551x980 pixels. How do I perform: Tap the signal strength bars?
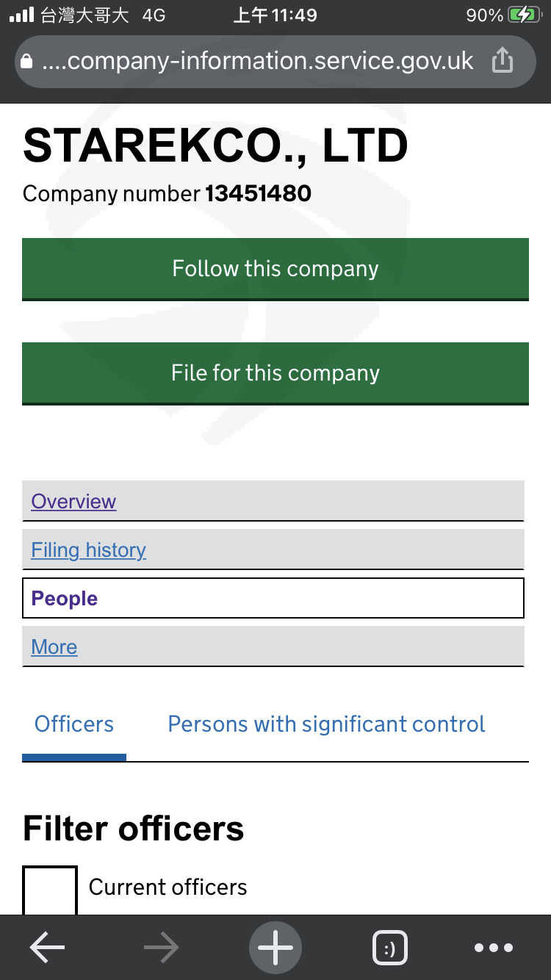click(21, 15)
